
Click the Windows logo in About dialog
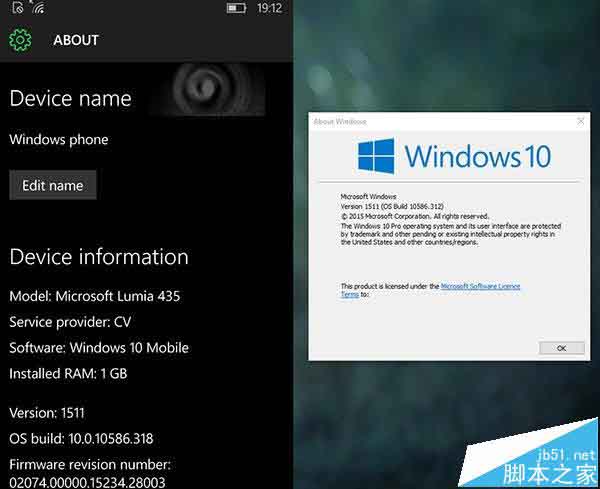[377, 156]
